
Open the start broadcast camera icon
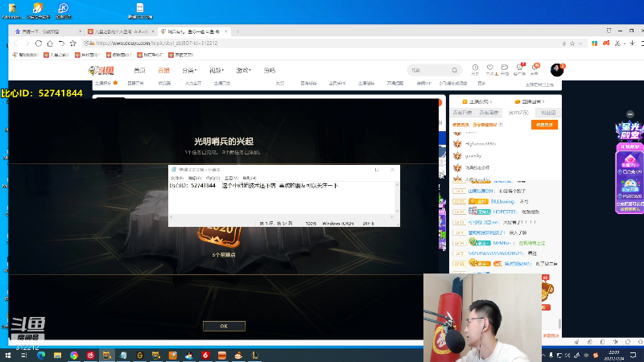click(505, 69)
